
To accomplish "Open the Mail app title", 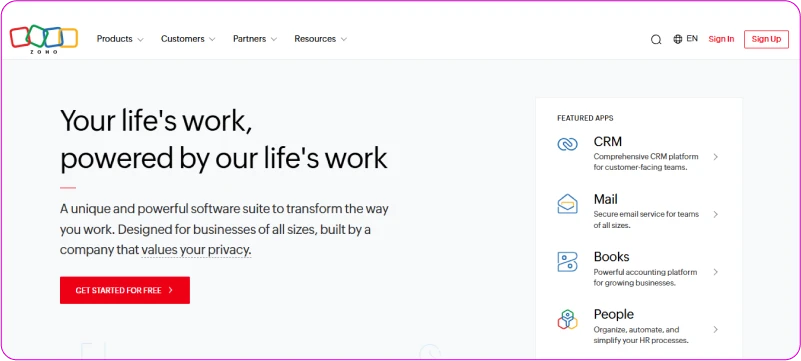I will coord(605,199).
